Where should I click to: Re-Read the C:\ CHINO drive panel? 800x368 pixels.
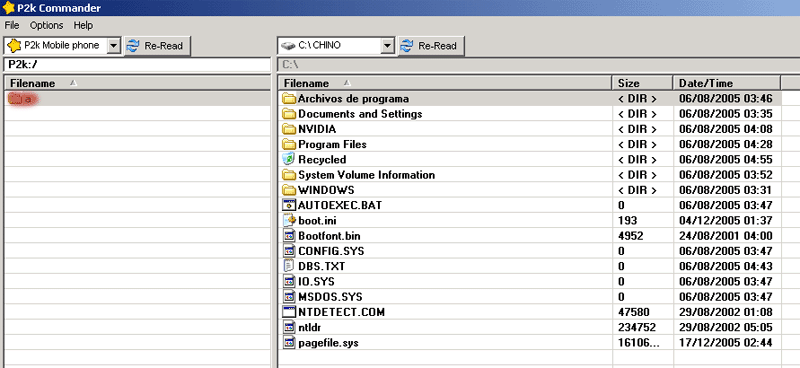[x=431, y=46]
